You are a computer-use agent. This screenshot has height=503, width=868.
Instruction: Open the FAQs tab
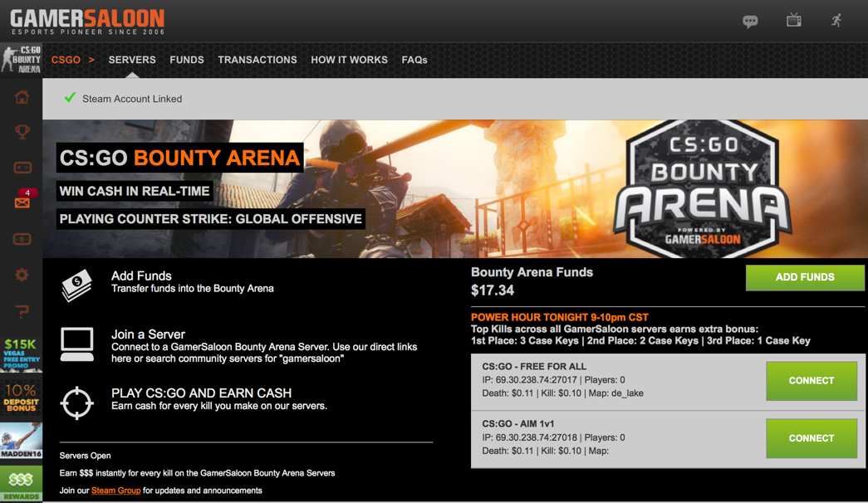coord(414,60)
